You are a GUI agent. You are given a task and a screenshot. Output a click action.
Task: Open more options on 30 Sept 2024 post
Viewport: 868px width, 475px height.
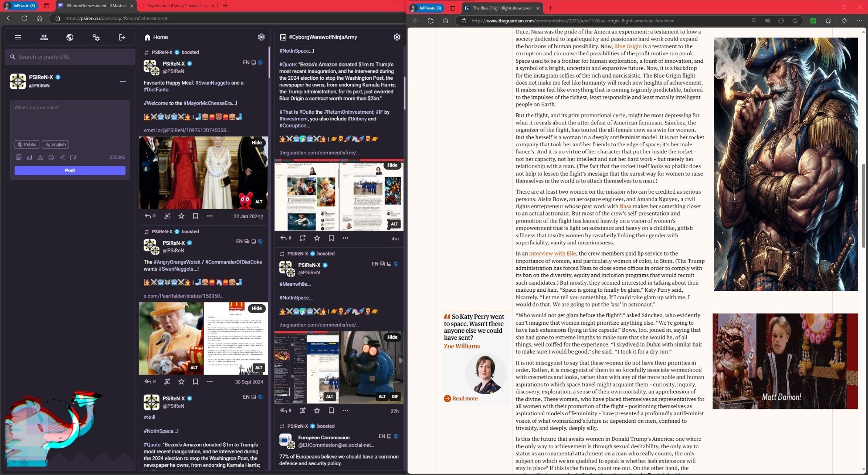[x=210, y=382]
